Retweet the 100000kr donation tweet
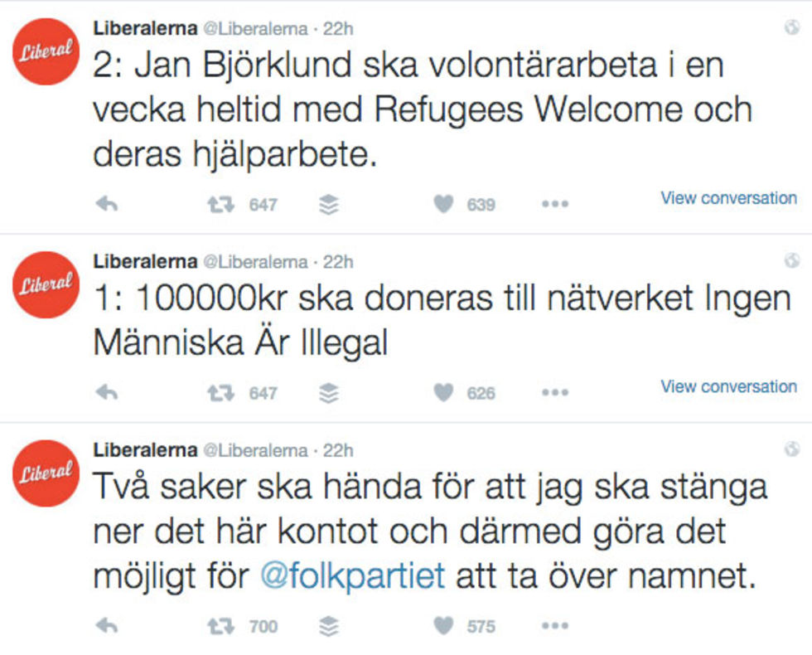This screenshot has height=655, width=812. click(x=218, y=393)
